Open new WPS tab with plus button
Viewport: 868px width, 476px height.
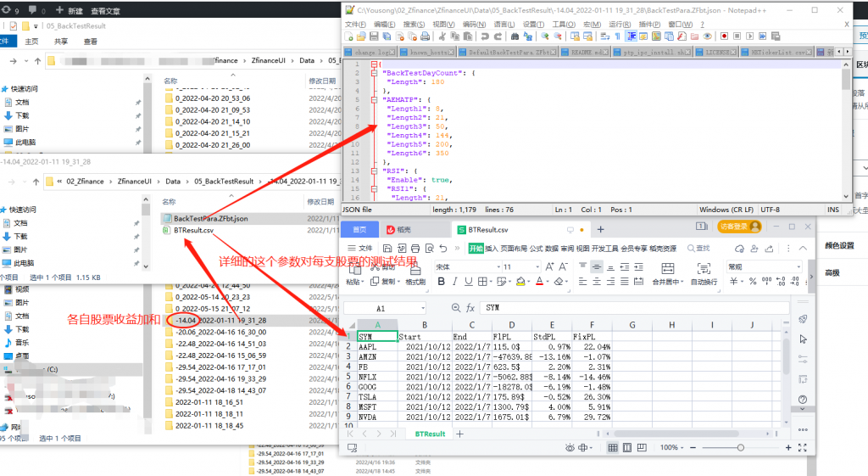tap(601, 229)
